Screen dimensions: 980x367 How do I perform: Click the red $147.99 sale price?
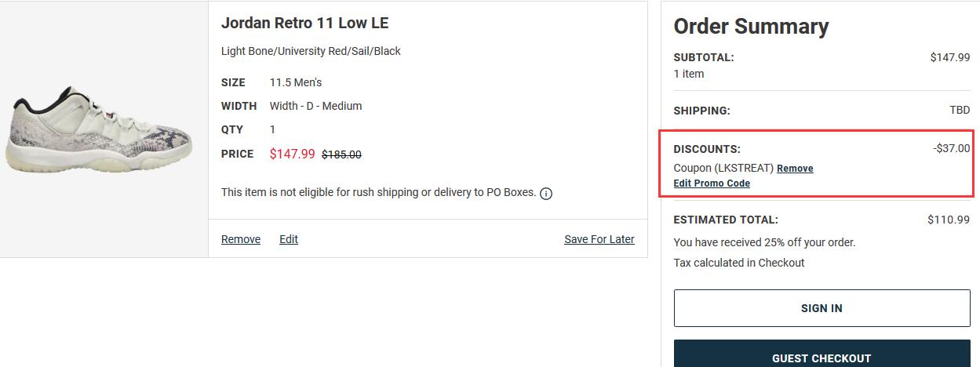(292, 154)
